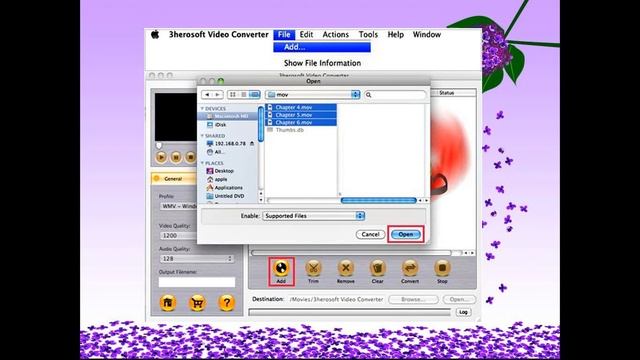This screenshot has height=360, width=640.
Task: Collapse the SHARED sidebar section
Action: point(202,136)
